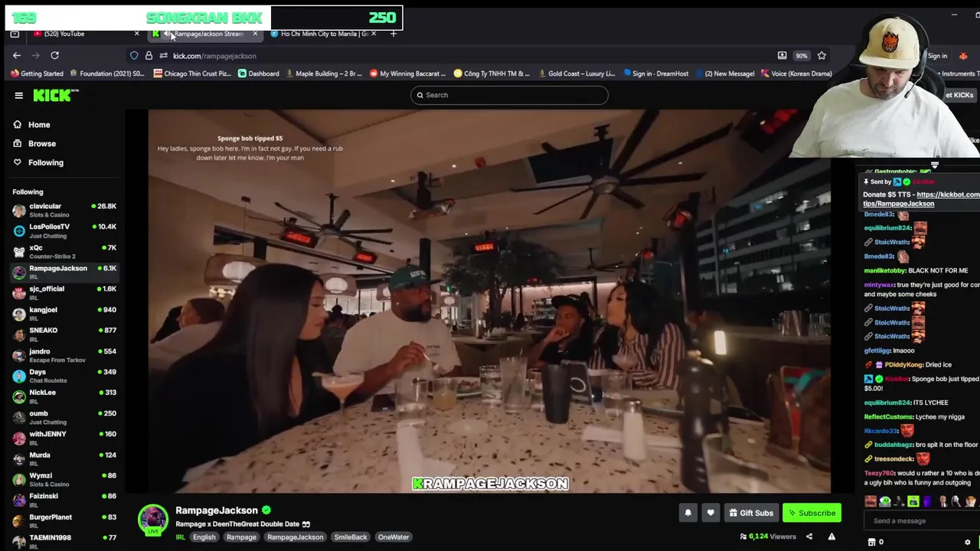Open the chat shop icon

coord(871,542)
